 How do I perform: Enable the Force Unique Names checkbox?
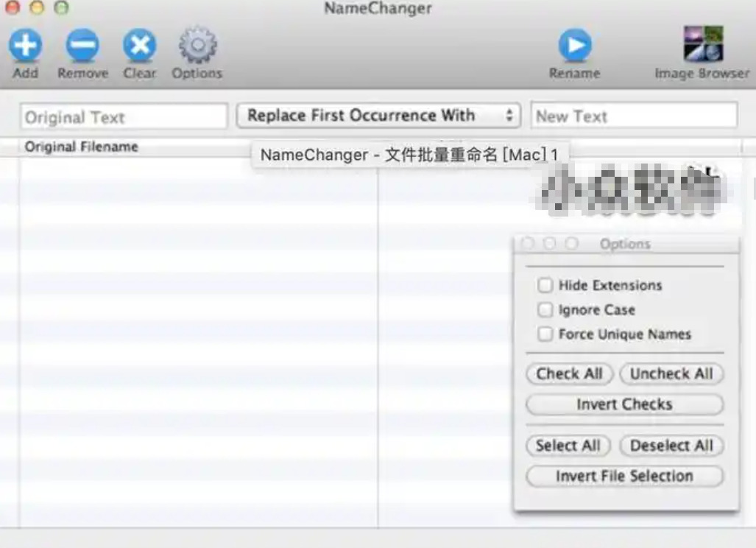coord(545,334)
